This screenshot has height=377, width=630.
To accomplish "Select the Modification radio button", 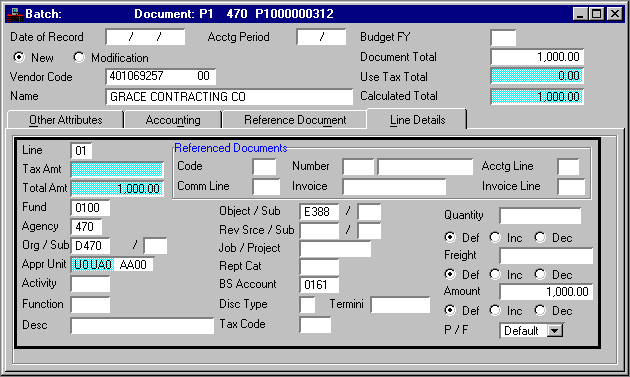I will pos(79,57).
